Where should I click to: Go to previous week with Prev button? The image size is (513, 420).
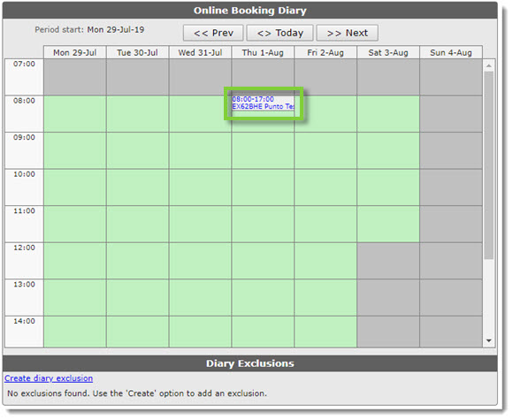pyautogui.click(x=213, y=33)
